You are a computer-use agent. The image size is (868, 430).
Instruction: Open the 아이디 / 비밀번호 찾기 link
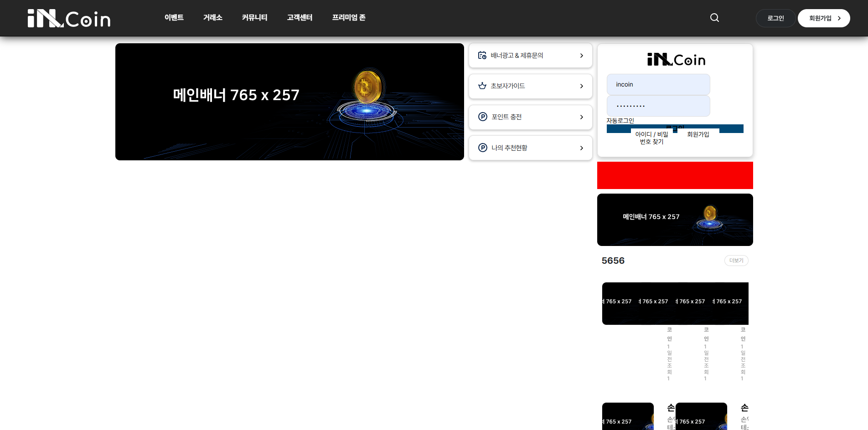pyautogui.click(x=652, y=138)
